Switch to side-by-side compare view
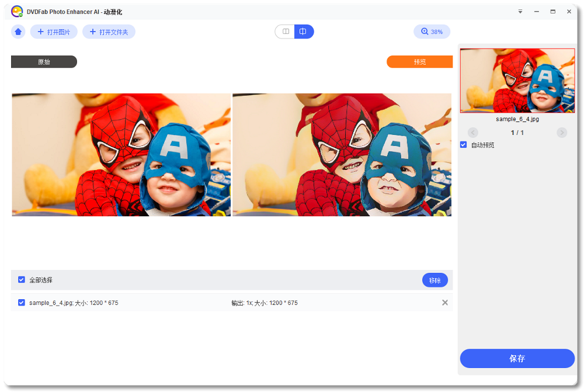 pos(304,32)
